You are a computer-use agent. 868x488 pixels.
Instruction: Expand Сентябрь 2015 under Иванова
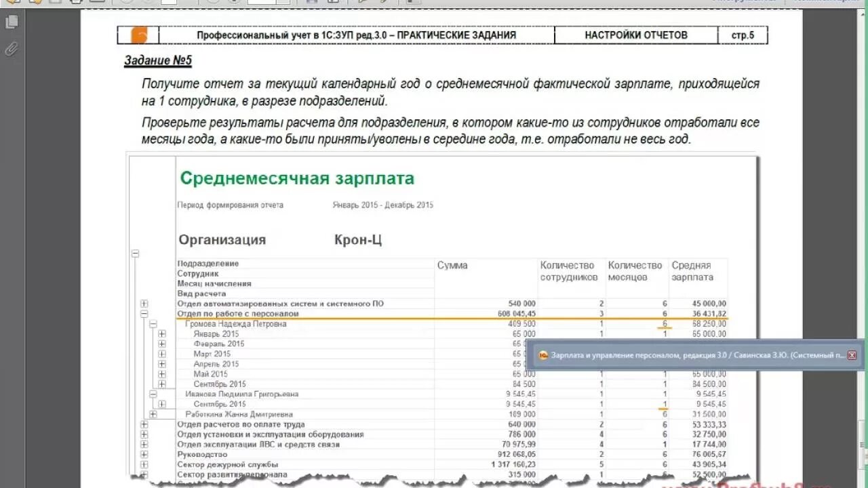click(161, 404)
